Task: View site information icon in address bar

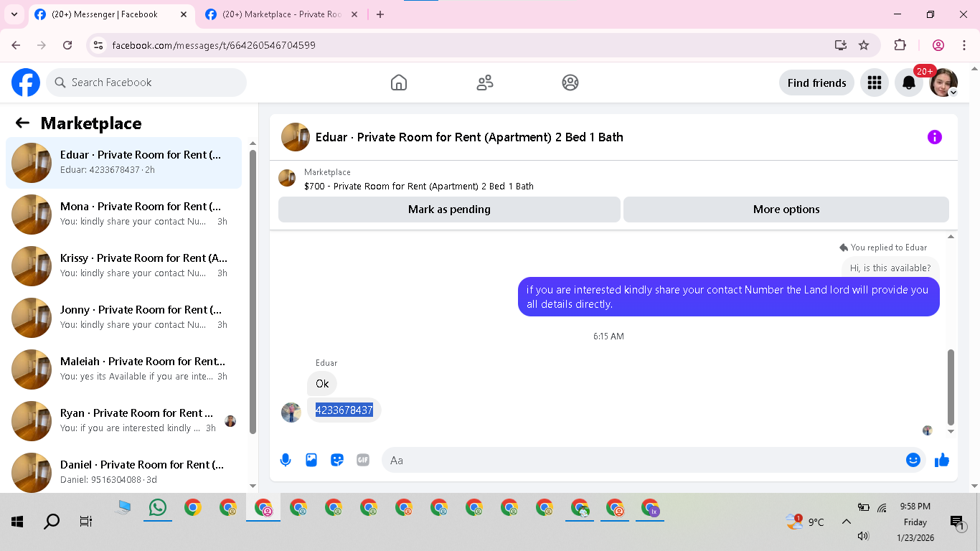Action: click(99, 45)
